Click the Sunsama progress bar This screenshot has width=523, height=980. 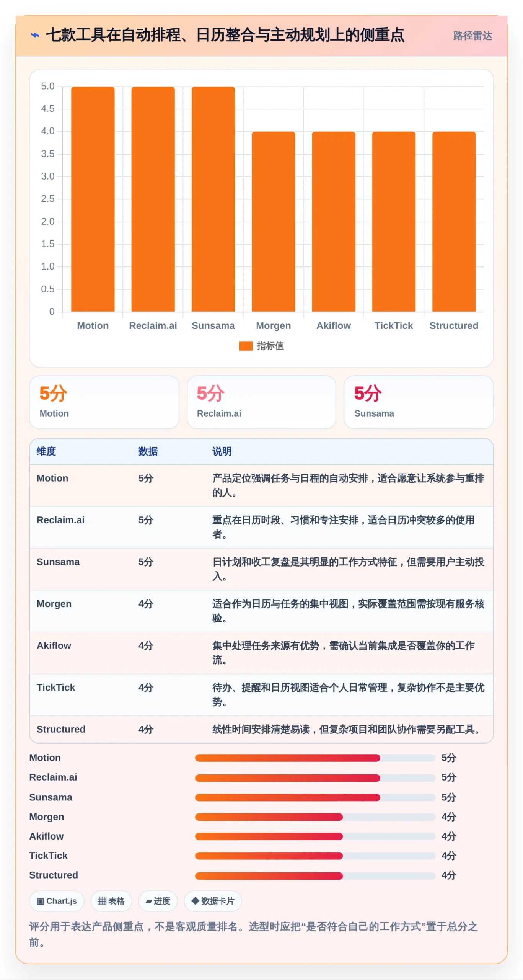(x=315, y=797)
